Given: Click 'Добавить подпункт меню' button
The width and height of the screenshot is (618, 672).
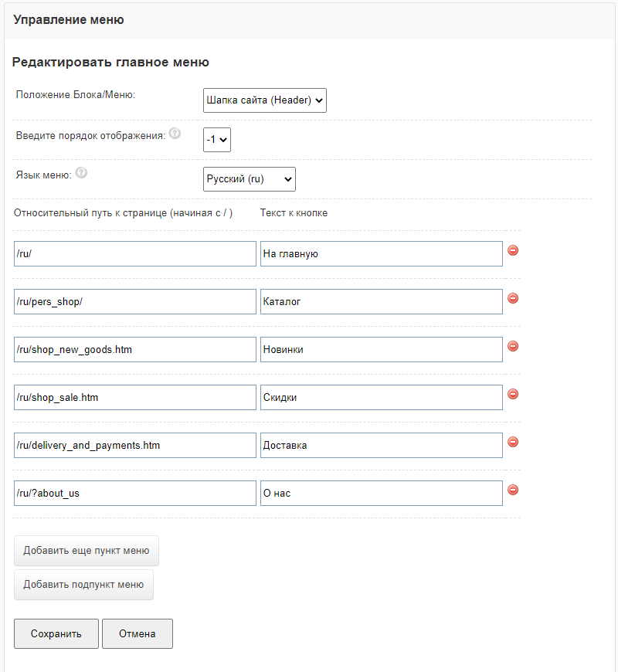Looking at the screenshot, I should 83,585.
